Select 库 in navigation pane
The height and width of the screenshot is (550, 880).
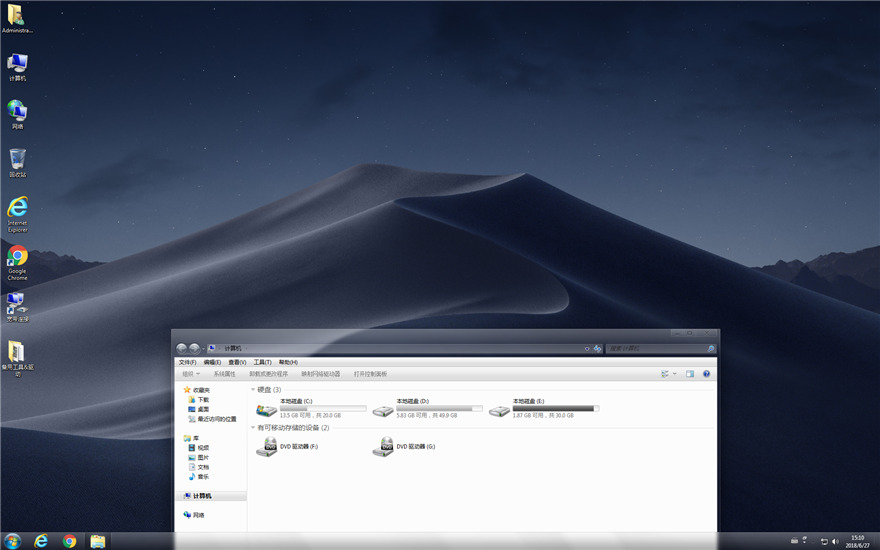coord(191,438)
